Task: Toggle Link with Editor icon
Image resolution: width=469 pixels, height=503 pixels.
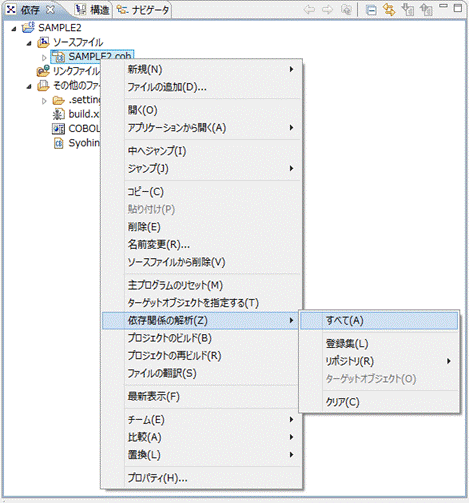Action: (389, 10)
